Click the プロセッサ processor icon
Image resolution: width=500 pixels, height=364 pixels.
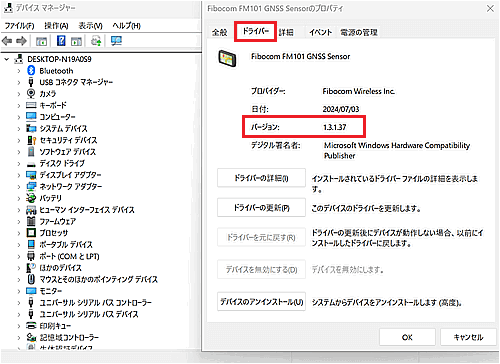point(31,233)
